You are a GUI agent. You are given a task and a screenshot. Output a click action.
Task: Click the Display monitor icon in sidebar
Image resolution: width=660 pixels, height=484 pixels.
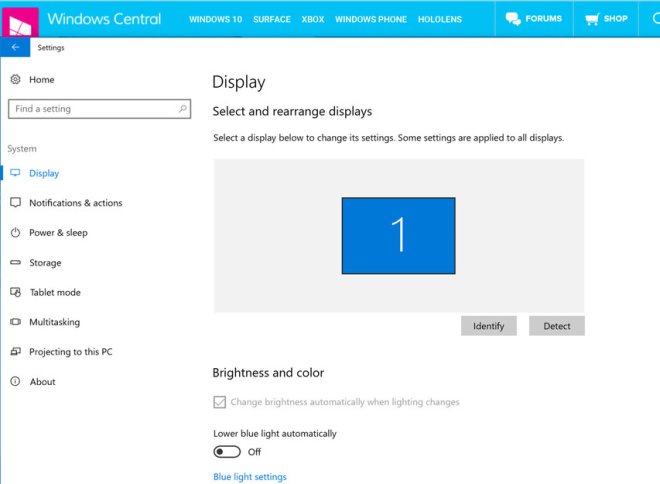point(15,173)
